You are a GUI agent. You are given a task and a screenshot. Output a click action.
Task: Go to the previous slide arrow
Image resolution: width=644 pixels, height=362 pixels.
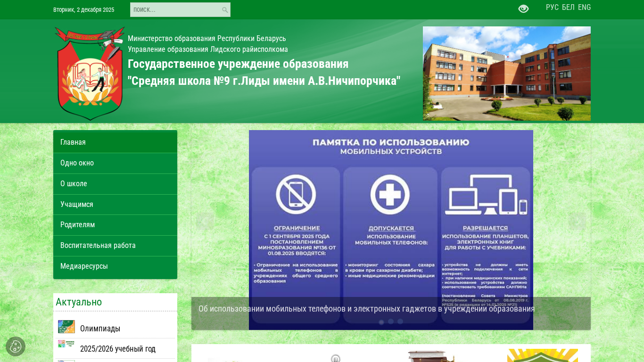(x=205, y=221)
